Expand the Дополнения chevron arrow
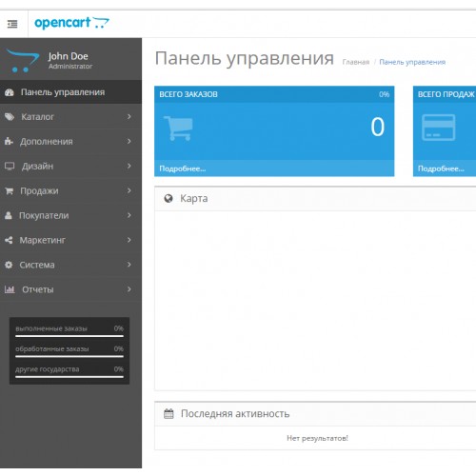This screenshot has width=476, height=476. pyautogui.click(x=129, y=141)
